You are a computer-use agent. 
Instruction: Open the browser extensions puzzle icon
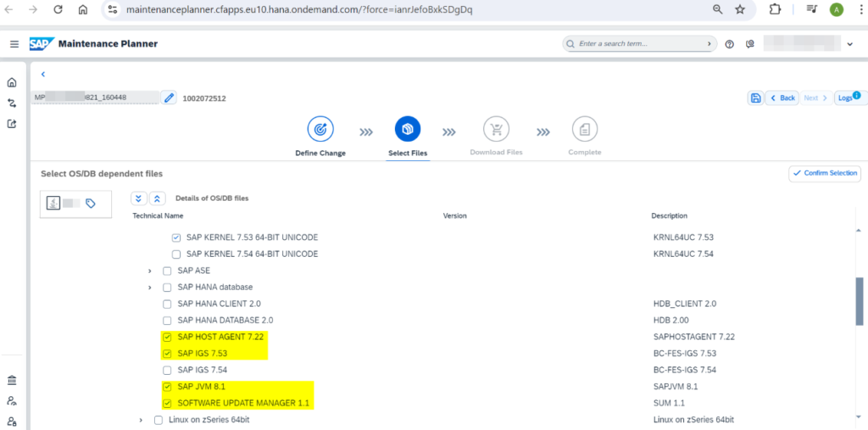[x=776, y=9]
